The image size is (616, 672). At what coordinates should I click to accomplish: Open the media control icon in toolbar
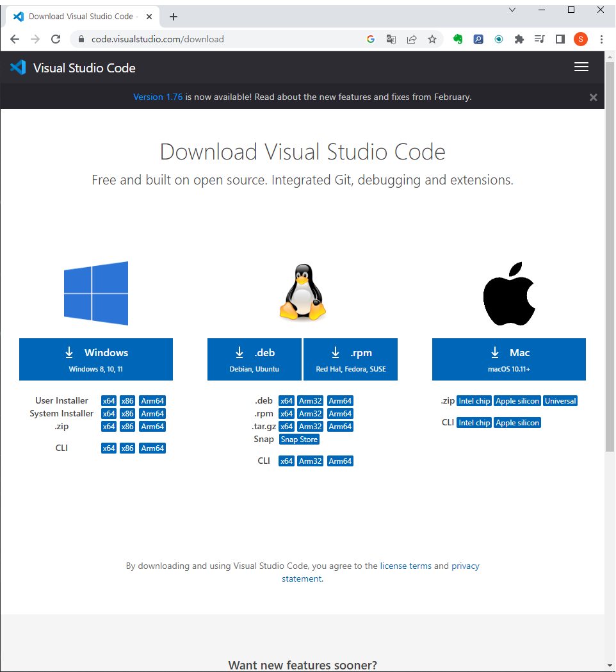[x=539, y=40]
